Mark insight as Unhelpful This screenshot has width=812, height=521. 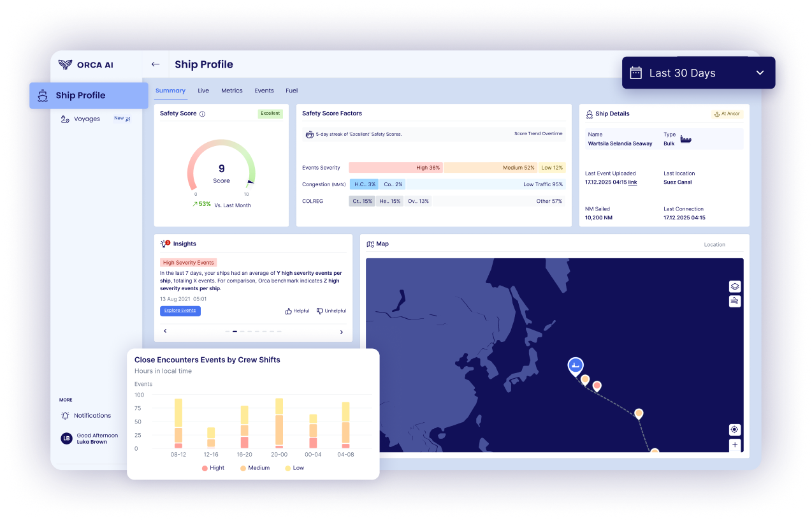pyautogui.click(x=331, y=311)
